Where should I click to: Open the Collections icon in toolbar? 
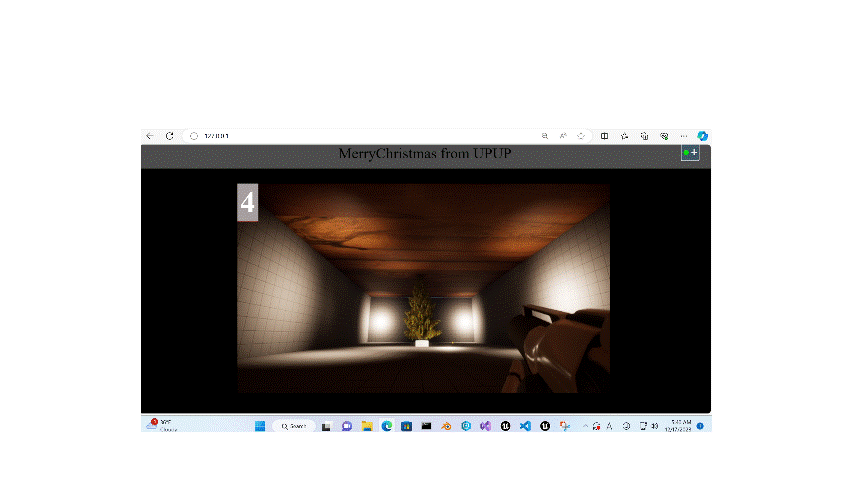coord(644,136)
